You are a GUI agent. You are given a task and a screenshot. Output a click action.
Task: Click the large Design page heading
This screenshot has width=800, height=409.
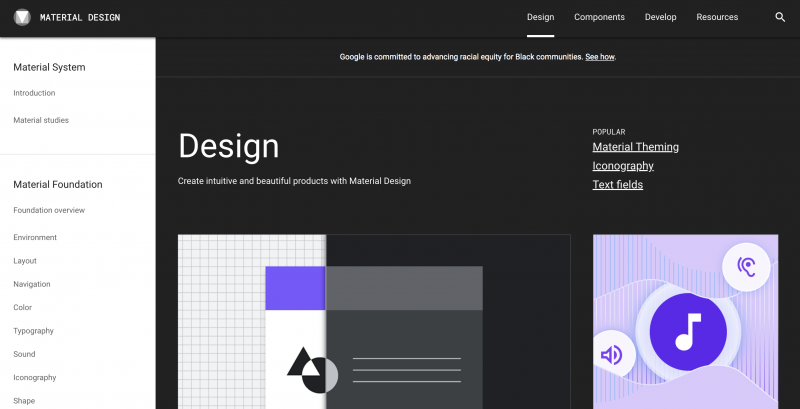click(229, 146)
